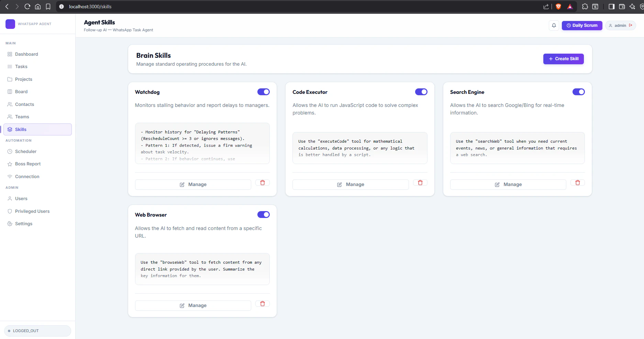The width and height of the screenshot is (644, 339).
Task: Click the trash icon on Code Executor
Action: [x=420, y=183]
